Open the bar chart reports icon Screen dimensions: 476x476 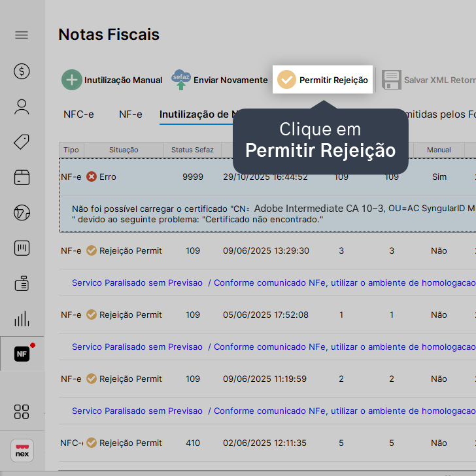tap(22, 319)
